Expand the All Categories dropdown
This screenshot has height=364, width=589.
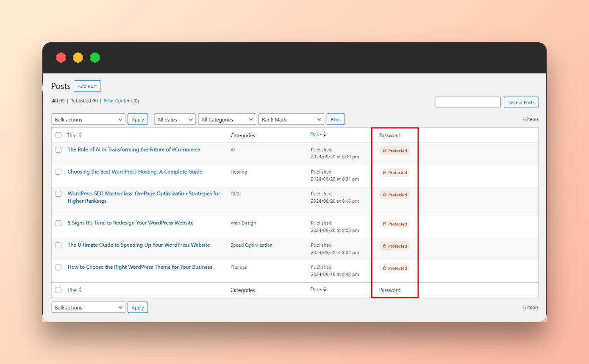(x=227, y=119)
